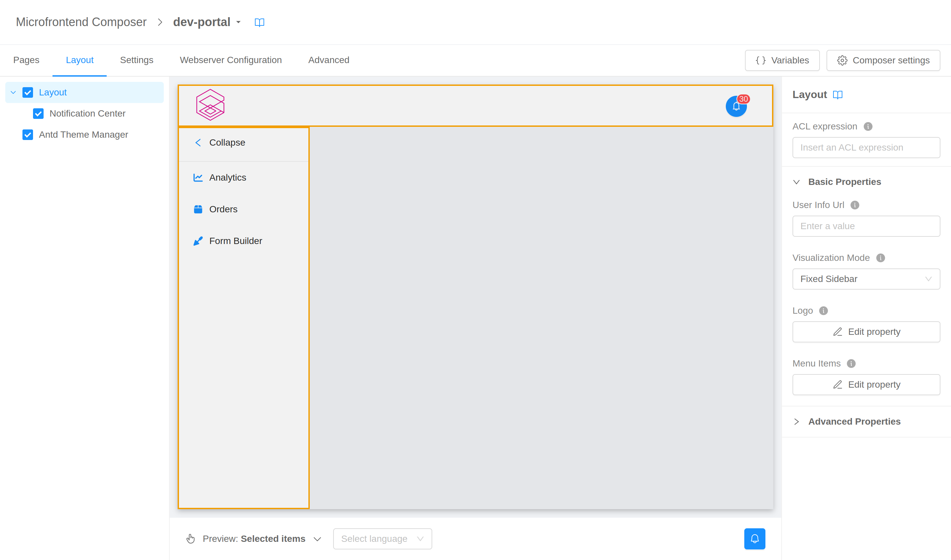
Task: Toggle the Antd Theme Manager checkbox
Action: 27,135
